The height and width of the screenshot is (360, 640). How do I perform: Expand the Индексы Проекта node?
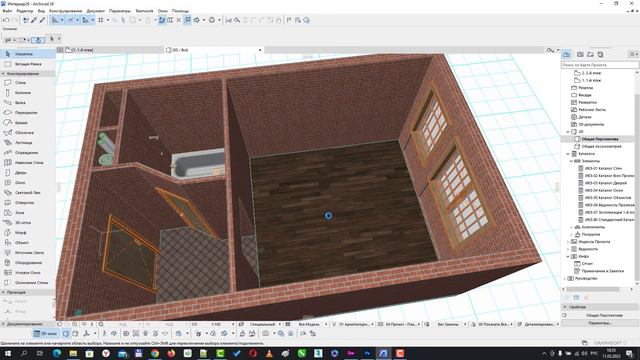[x=568, y=242]
